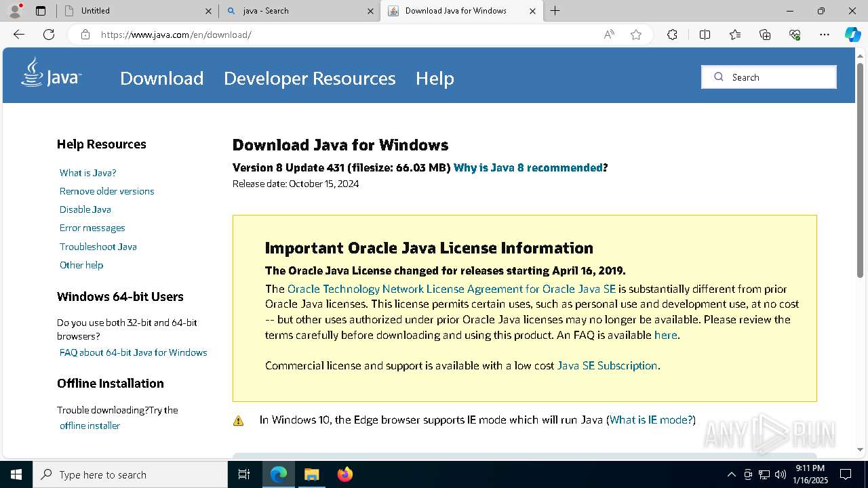Image resolution: width=868 pixels, height=488 pixels.
Task: Open Task View on taskbar
Action: 244,474
